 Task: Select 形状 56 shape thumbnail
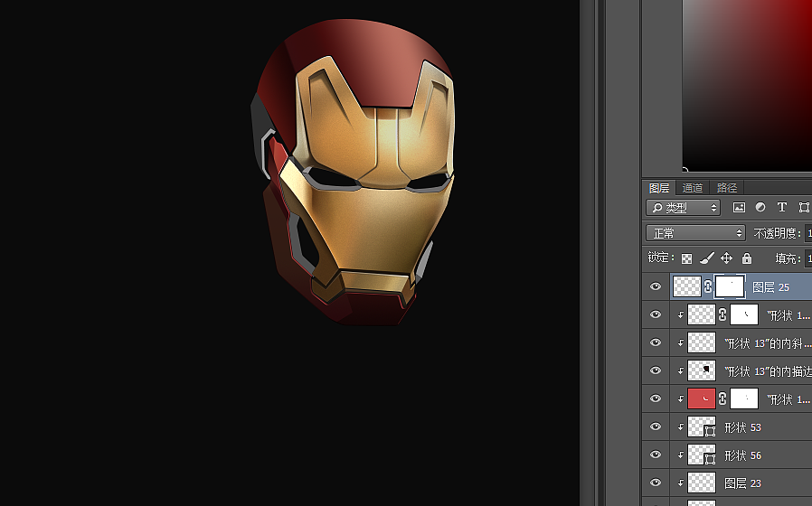coord(702,454)
